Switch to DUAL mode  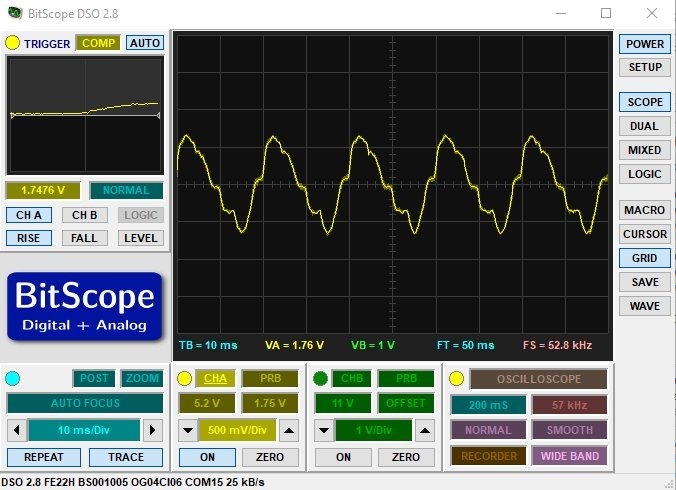645,126
